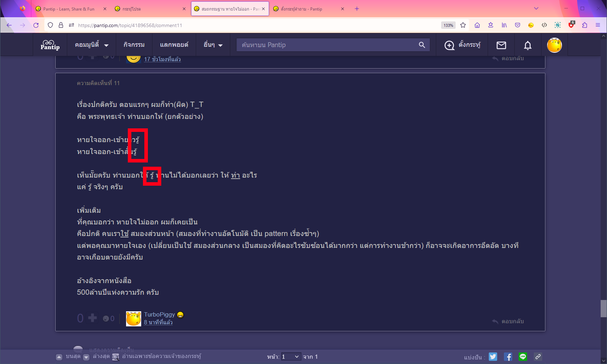Share topic on Facebook
607x364 pixels.
508,357
